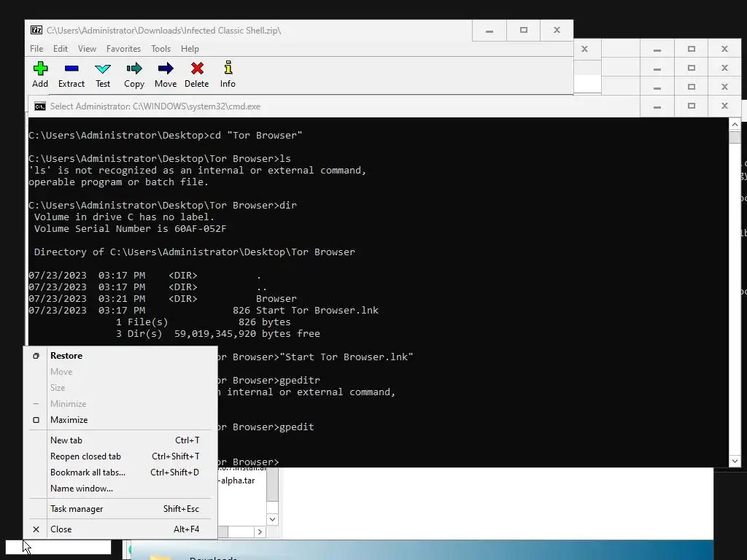Select Reopen closed tab entry
Image resolution: width=747 pixels, height=560 pixels.
coord(120,456)
